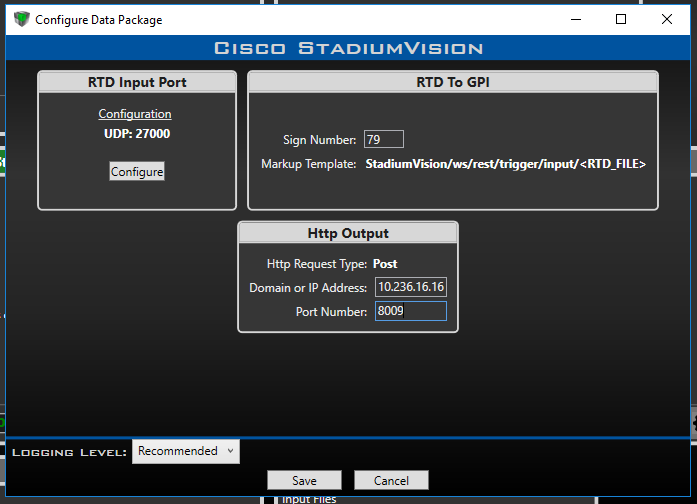697x504 pixels.
Task: Click the Domain or IP Address field
Action: [x=411, y=287]
